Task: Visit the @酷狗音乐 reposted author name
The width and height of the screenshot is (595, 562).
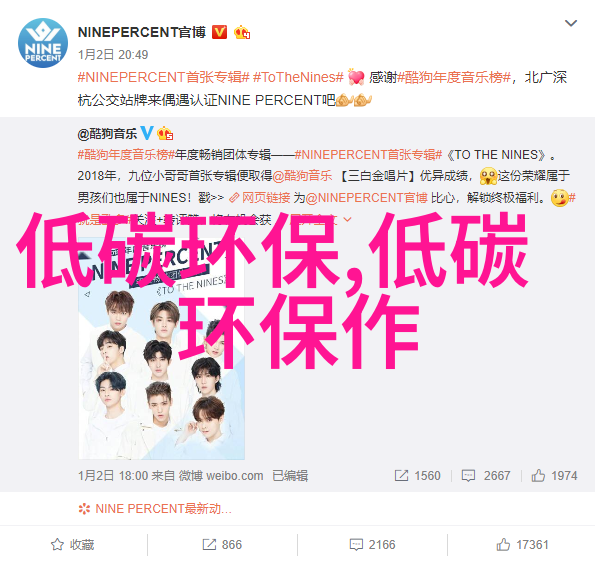Action: pyautogui.click(x=107, y=134)
